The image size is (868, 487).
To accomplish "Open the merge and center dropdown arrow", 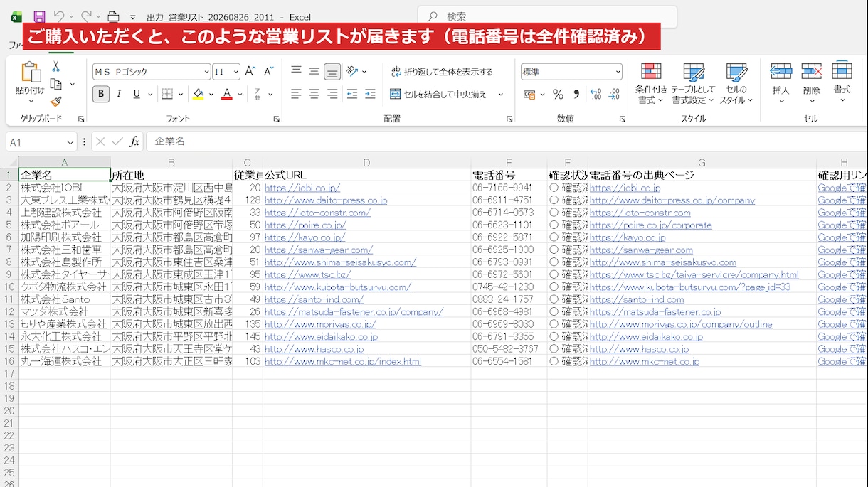I will (500, 94).
